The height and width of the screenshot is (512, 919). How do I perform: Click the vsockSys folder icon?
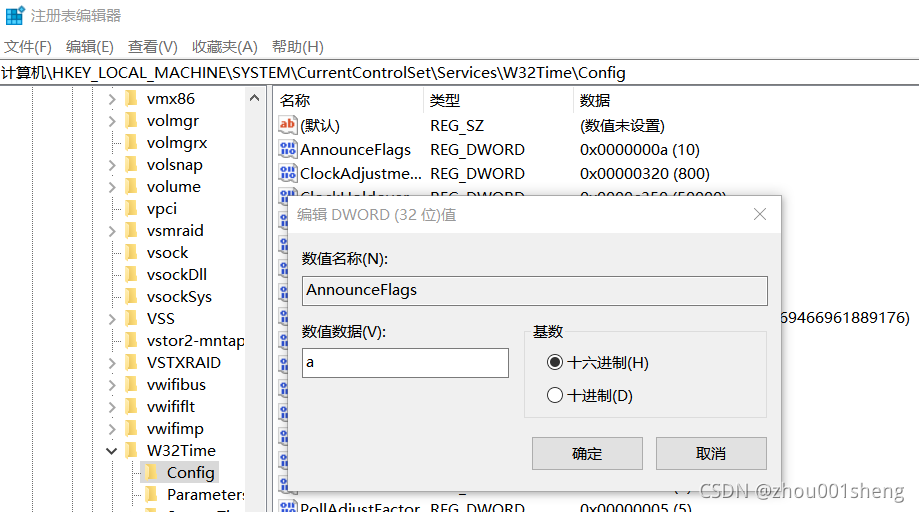coord(132,296)
